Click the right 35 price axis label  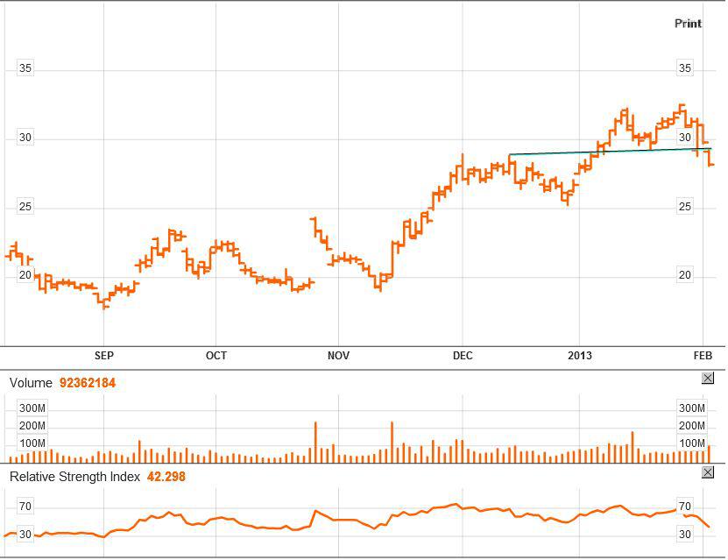tap(684, 68)
